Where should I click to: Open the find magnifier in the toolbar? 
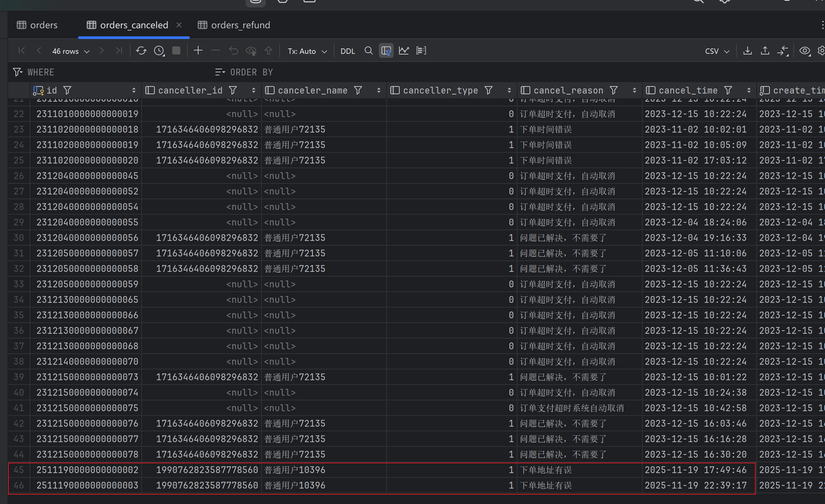[368, 51]
